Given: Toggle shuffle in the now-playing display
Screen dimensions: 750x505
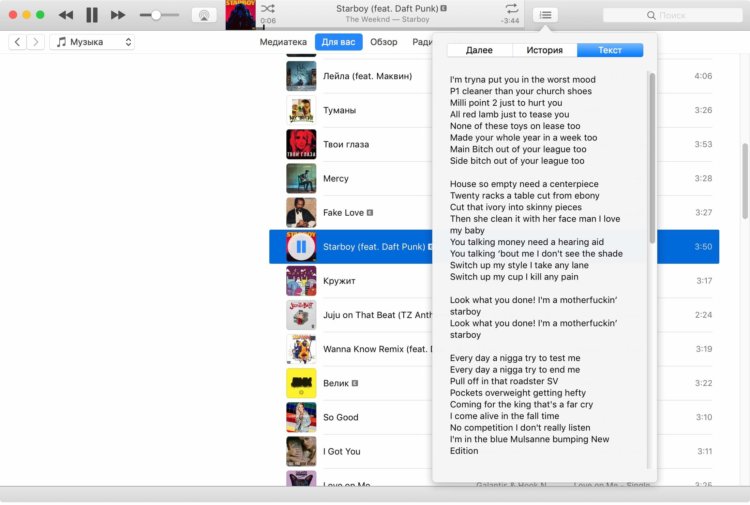Looking at the screenshot, I should pyautogui.click(x=267, y=8).
